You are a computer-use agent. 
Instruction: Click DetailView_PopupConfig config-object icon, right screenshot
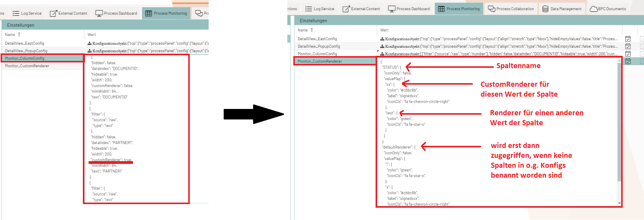382,47
